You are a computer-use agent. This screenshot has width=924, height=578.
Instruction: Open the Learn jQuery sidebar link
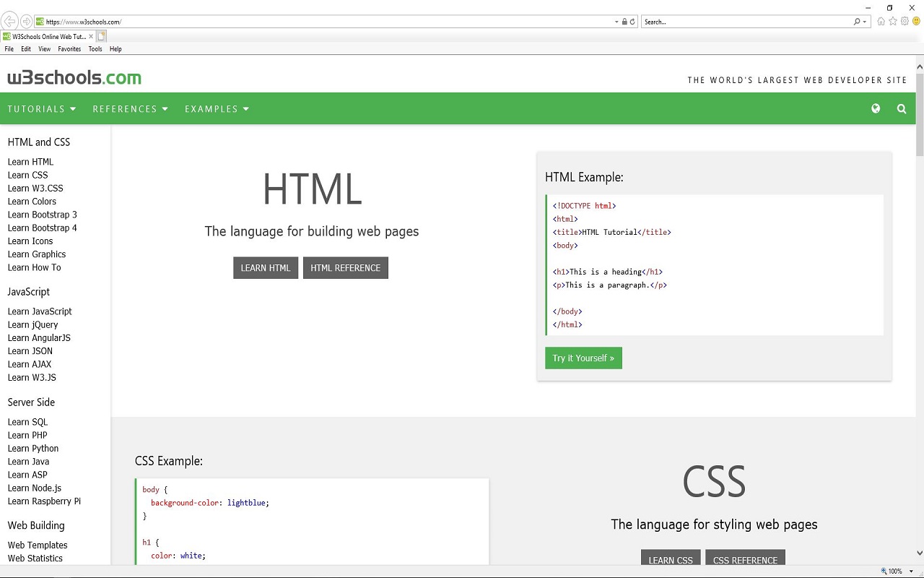coord(32,324)
